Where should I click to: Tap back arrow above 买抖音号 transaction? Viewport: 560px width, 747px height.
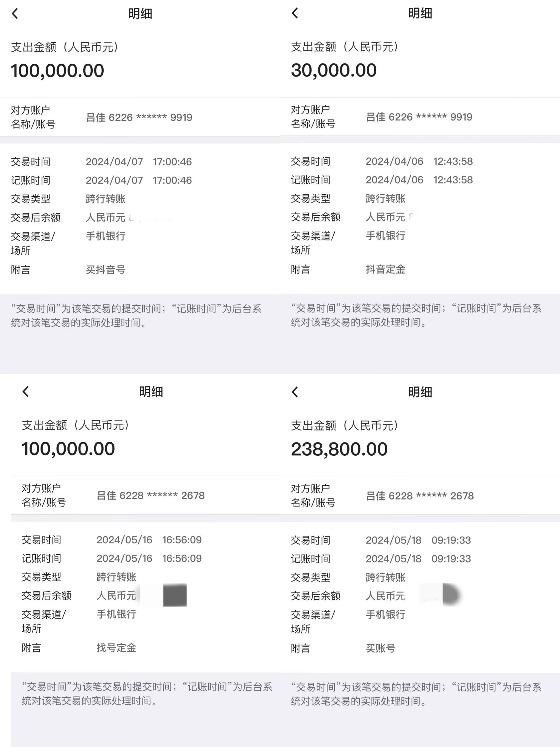pos(15,13)
